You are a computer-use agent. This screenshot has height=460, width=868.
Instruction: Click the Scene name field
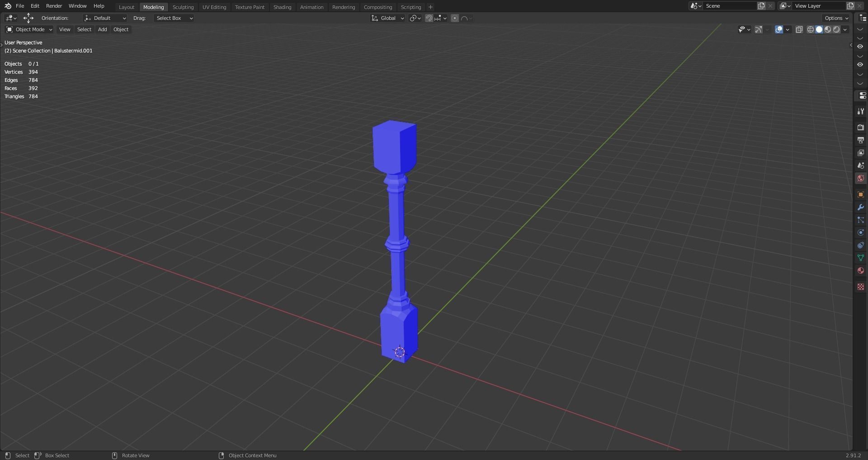pos(730,6)
